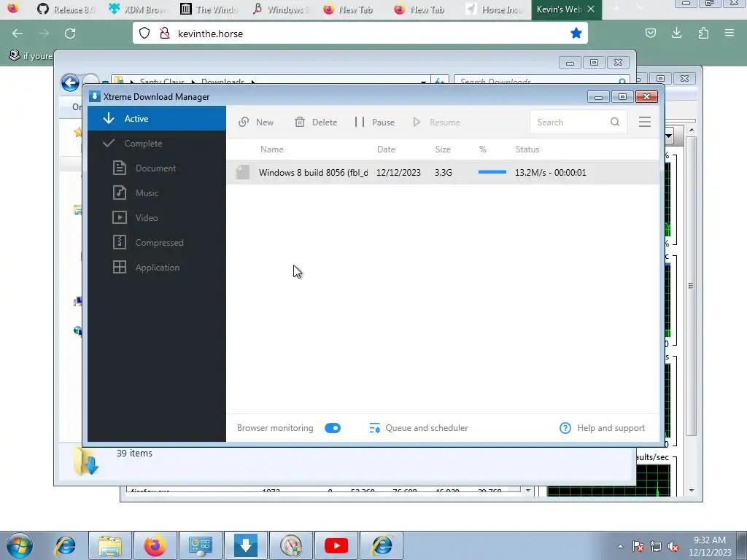Click the New download button

[x=256, y=122]
